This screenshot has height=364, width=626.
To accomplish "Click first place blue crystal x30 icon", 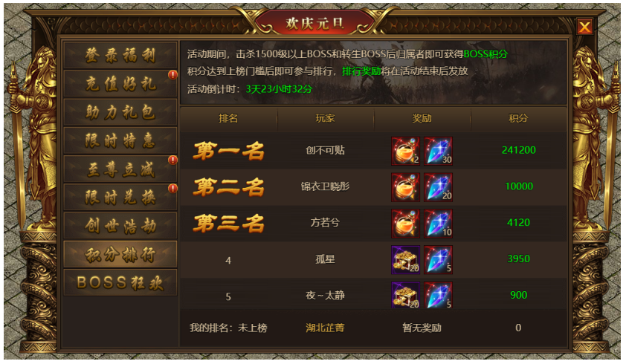I will coord(438,151).
